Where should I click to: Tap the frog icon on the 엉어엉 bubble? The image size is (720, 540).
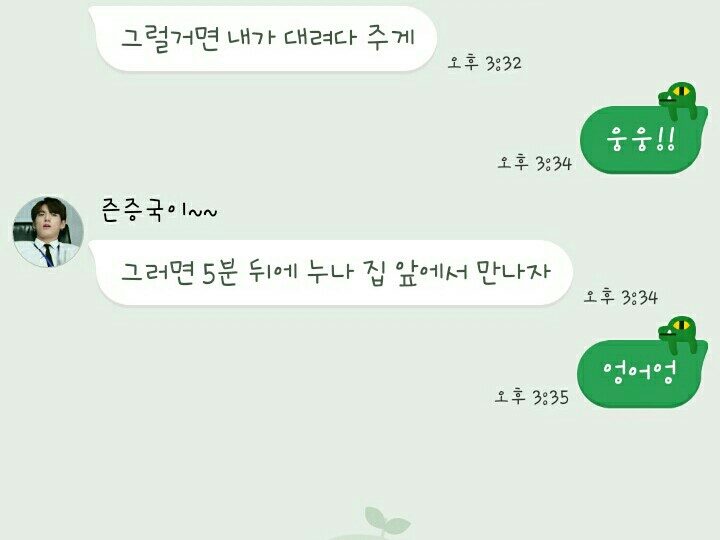pyautogui.click(x=678, y=335)
